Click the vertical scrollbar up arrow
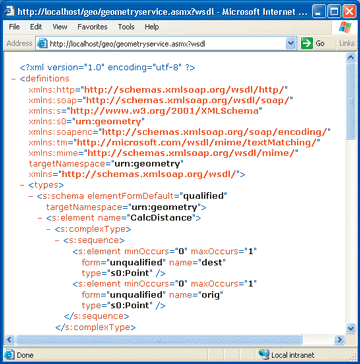This screenshot has height=364, width=360. [350, 58]
